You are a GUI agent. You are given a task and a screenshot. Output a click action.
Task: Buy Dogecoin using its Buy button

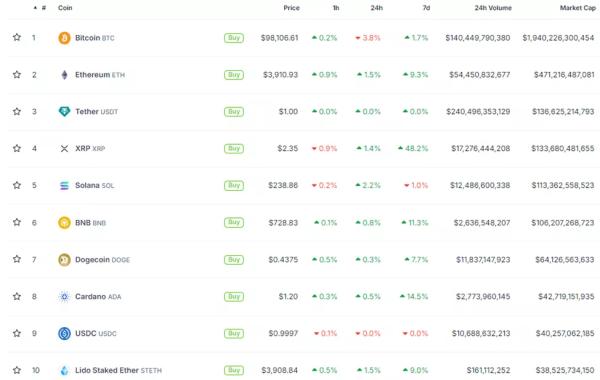point(234,259)
